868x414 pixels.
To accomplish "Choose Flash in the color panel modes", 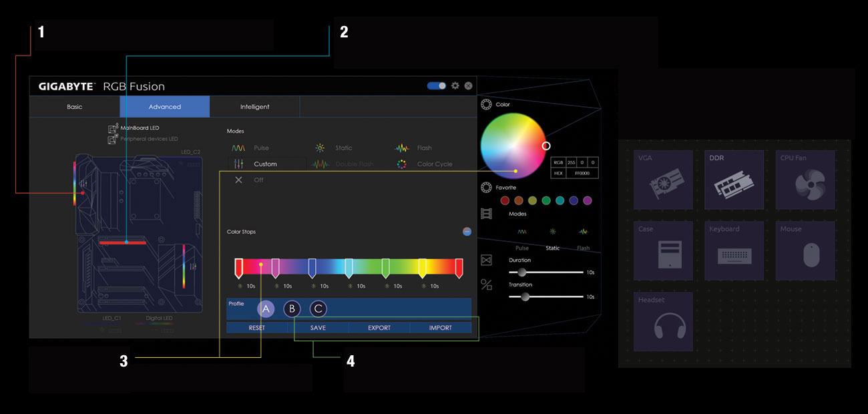I will coord(583,238).
